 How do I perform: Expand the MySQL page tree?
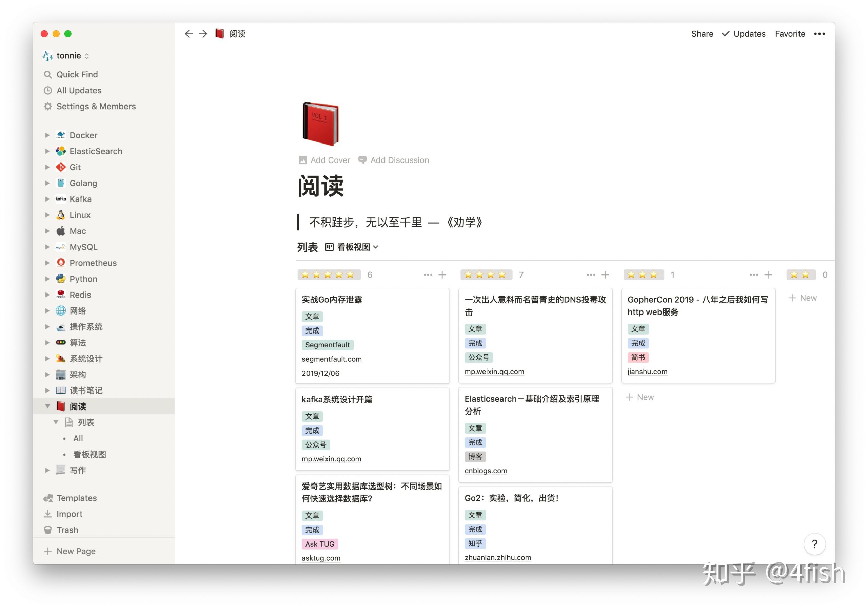[47, 247]
